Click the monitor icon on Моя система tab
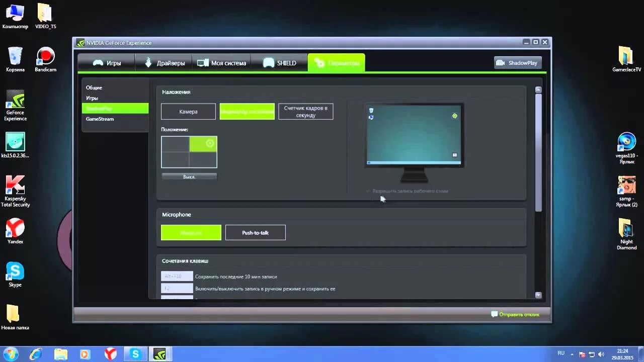644x362 pixels. pos(203,63)
